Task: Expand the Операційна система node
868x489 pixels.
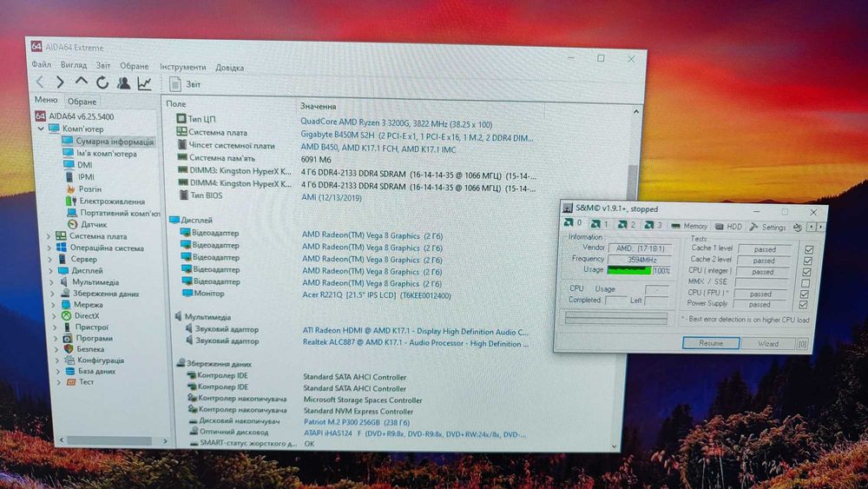Action: pyautogui.click(x=49, y=248)
